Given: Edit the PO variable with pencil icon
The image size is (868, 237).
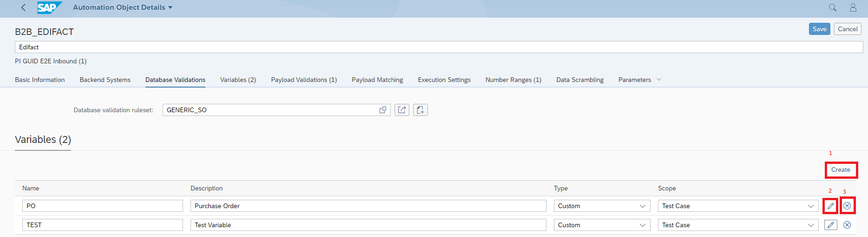Looking at the screenshot, I should click(x=830, y=206).
